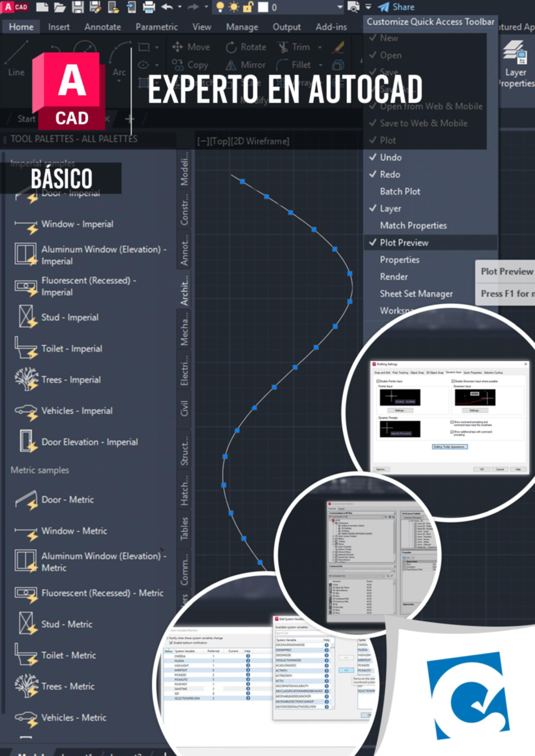
Task: Click the Undo arrow icon
Action: [x=167, y=7]
